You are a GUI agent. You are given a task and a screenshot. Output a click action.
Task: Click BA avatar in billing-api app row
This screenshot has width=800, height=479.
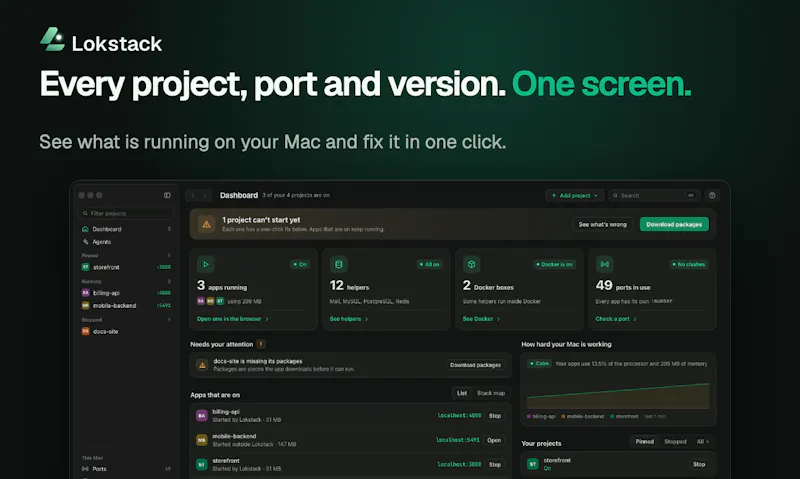(x=202, y=416)
